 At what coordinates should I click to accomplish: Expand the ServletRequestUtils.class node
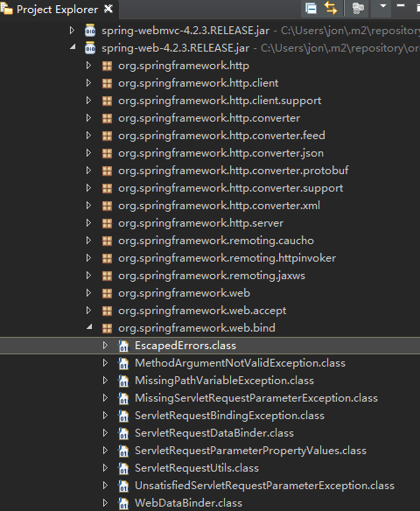105,468
